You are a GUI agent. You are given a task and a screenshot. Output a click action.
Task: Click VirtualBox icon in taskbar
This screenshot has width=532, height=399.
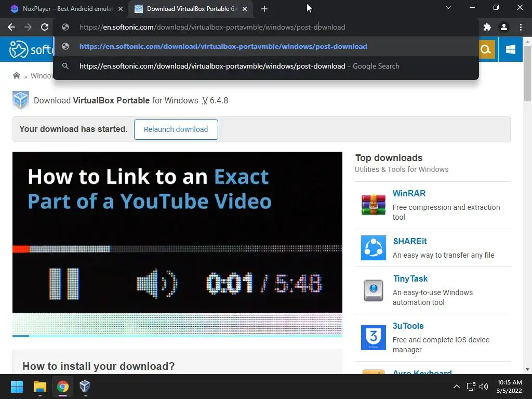tap(85, 387)
